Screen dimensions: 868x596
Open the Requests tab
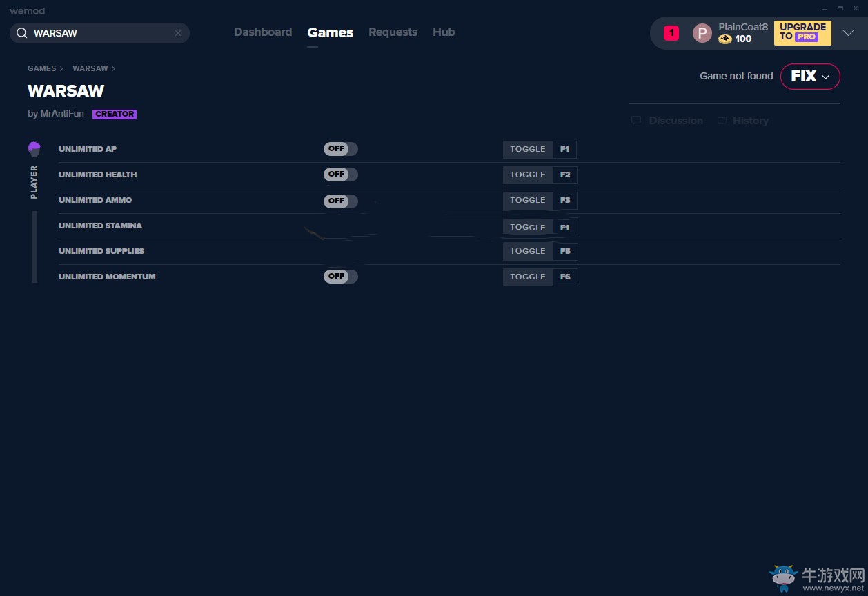[393, 32]
